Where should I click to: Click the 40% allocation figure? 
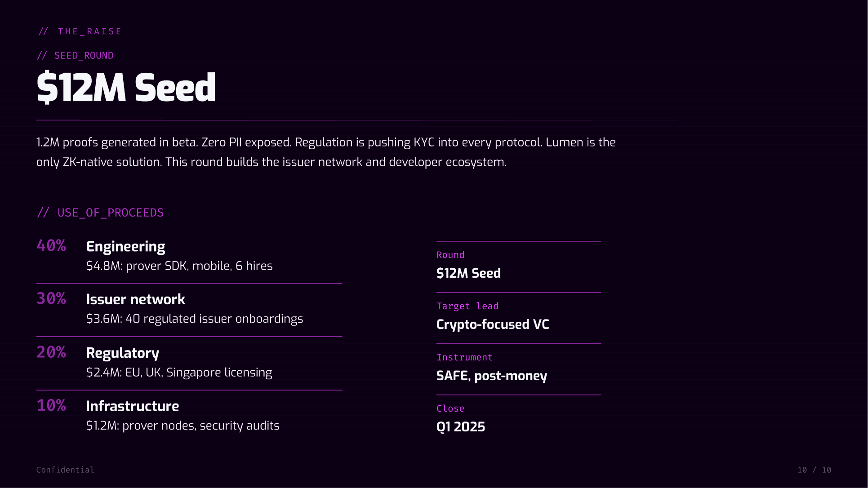tap(51, 246)
